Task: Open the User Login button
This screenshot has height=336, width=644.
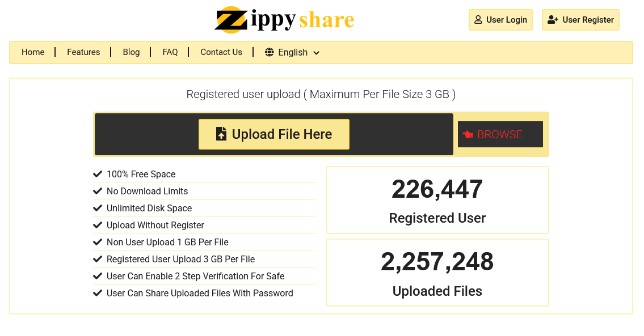Action: (x=500, y=20)
